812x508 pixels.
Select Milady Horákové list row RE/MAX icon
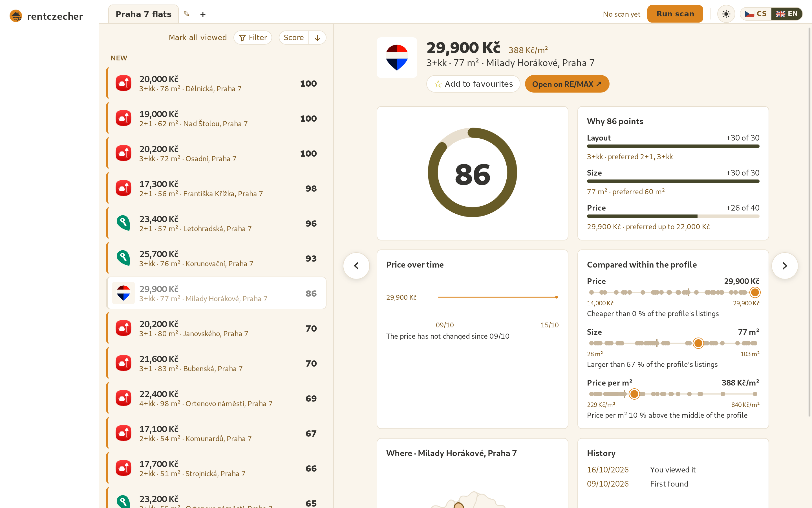click(x=123, y=293)
